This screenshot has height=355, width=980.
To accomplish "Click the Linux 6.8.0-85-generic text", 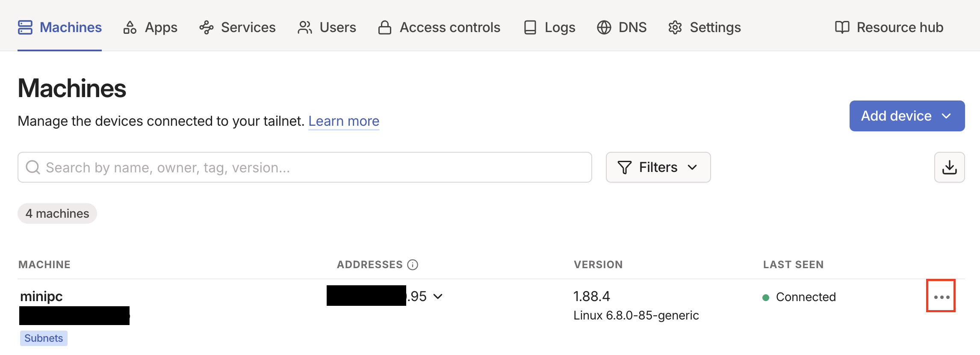I will 636,316.
